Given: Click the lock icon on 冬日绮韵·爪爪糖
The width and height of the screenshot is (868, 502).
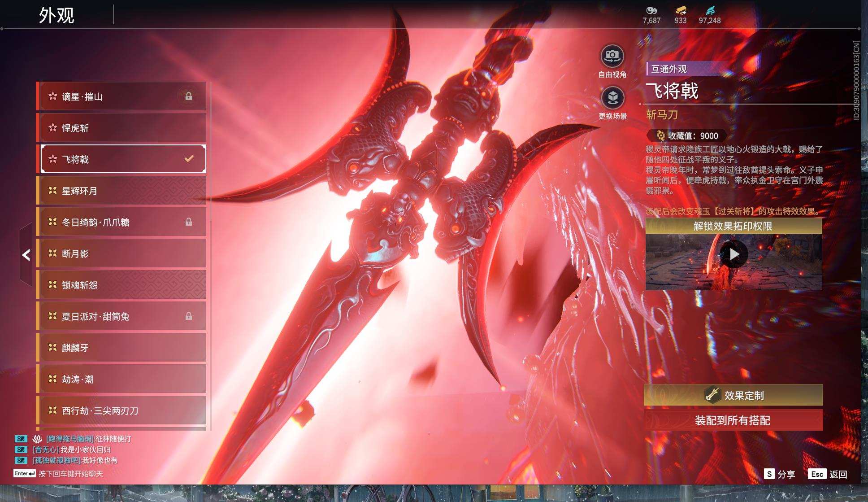Looking at the screenshot, I should click(189, 222).
